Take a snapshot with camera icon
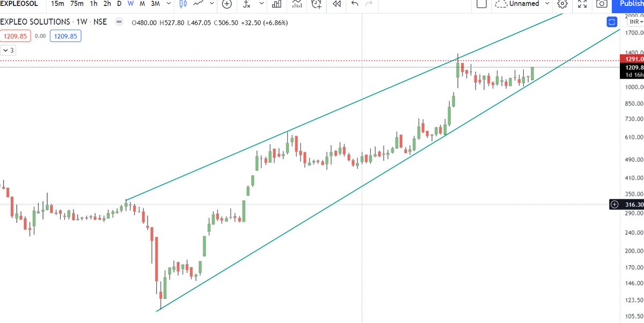 [602, 4]
